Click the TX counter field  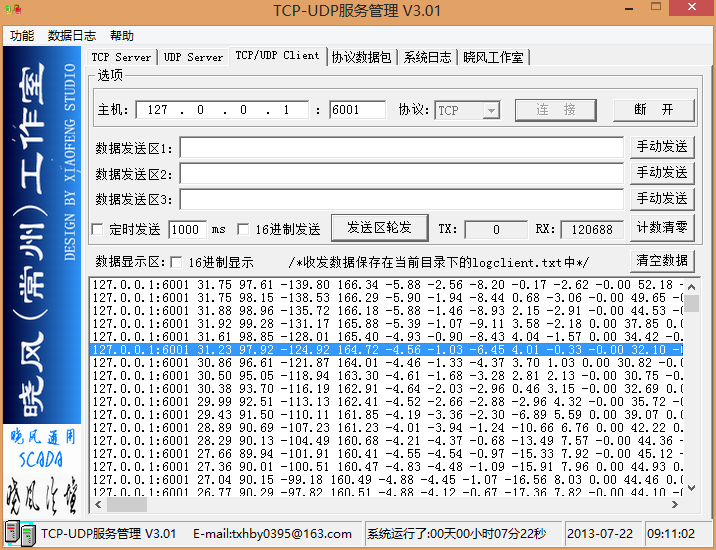click(496, 229)
